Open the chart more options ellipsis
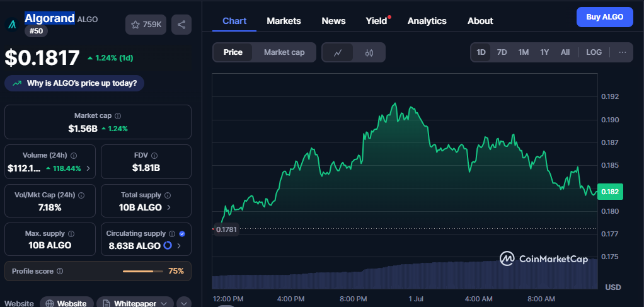This screenshot has height=307, width=644. tap(623, 52)
